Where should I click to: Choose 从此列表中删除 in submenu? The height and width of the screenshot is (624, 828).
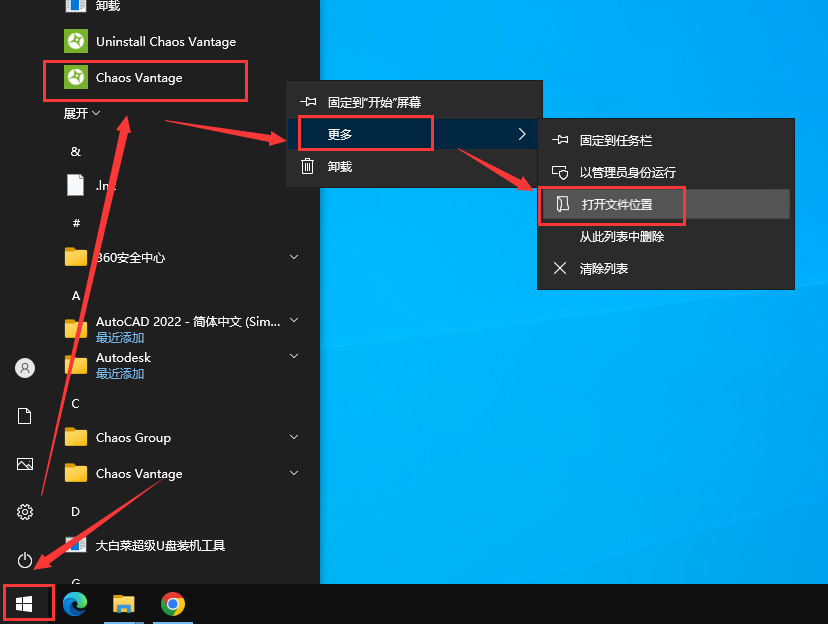[665, 236]
